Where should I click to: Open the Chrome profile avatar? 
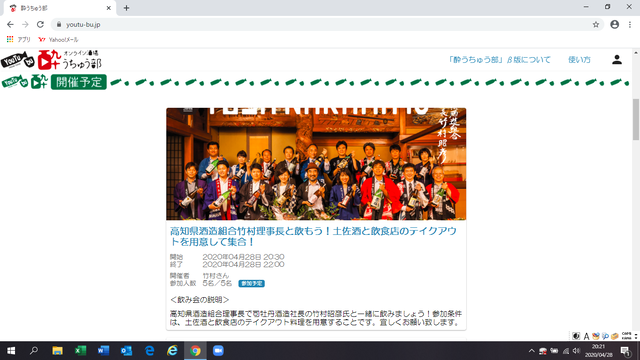point(614,24)
